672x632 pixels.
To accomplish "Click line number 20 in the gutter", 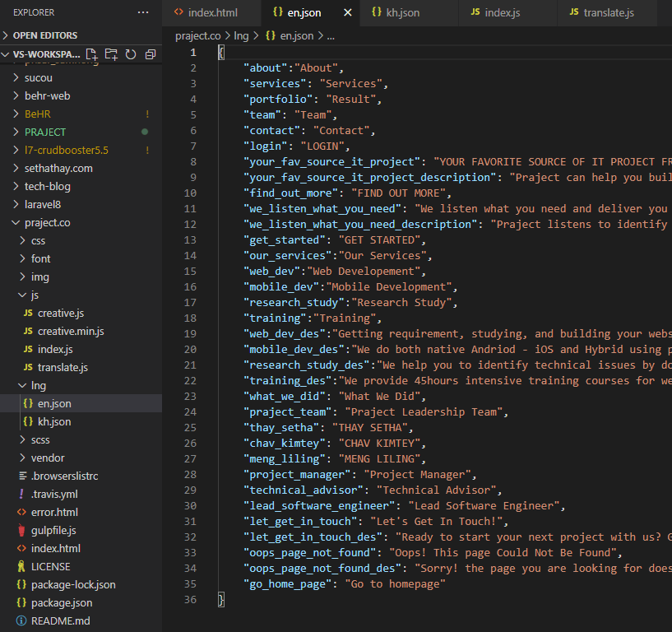I will click(x=190, y=349).
